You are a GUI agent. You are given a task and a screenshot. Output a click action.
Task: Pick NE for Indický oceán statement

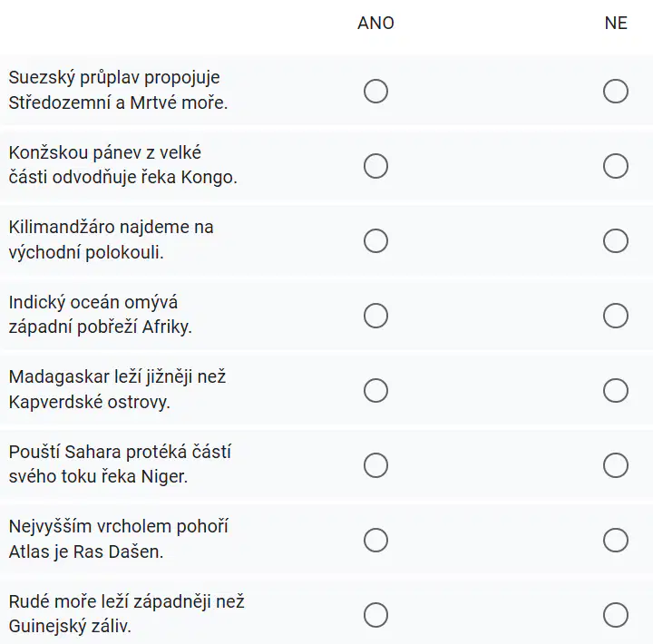(616, 316)
